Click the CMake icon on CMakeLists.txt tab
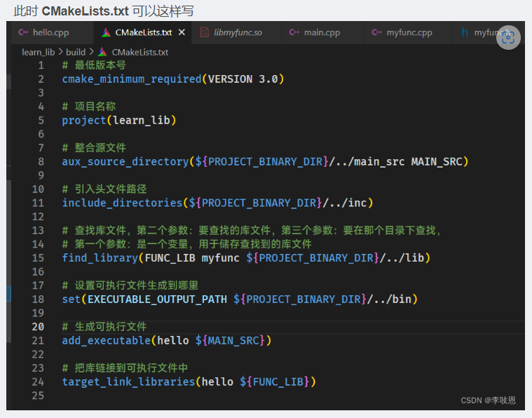532x418 pixels. pyautogui.click(x=106, y=32)
